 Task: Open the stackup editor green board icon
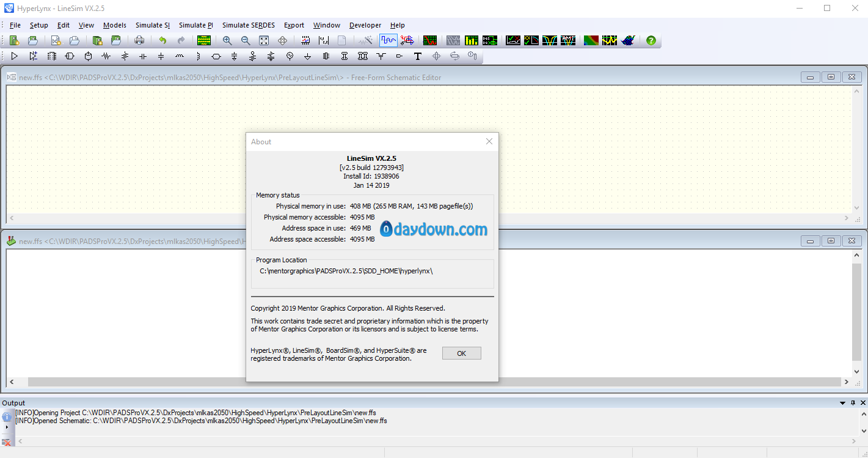(x=204, y=40)
